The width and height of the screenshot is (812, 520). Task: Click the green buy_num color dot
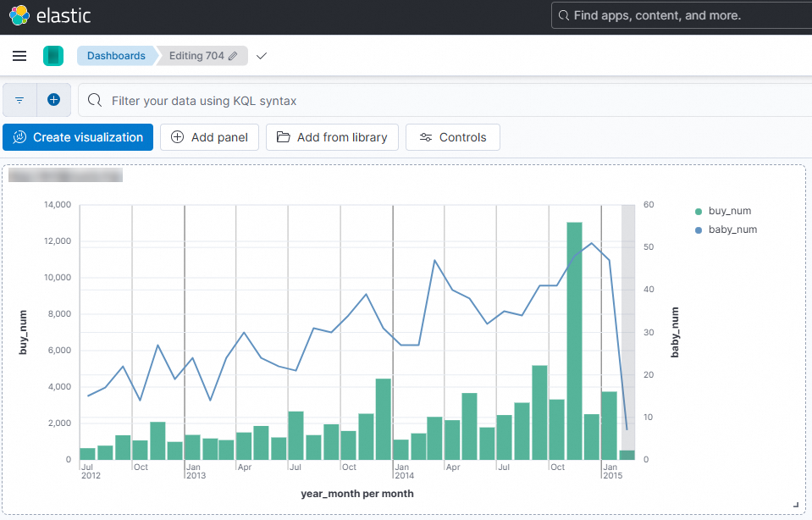699,212
